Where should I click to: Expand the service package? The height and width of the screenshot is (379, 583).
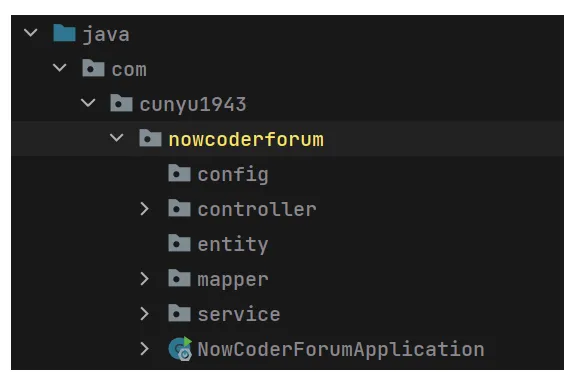coord(145,314)
